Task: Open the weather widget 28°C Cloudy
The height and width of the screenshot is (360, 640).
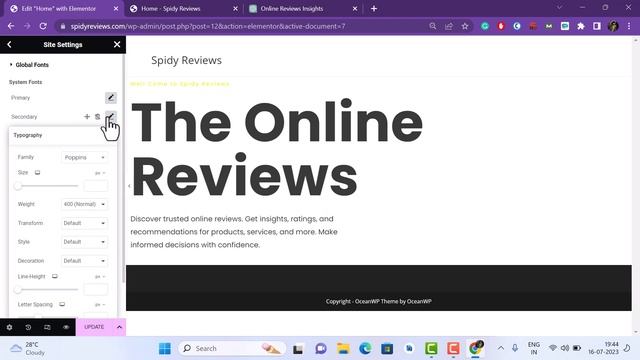Action: pos(28,349)
